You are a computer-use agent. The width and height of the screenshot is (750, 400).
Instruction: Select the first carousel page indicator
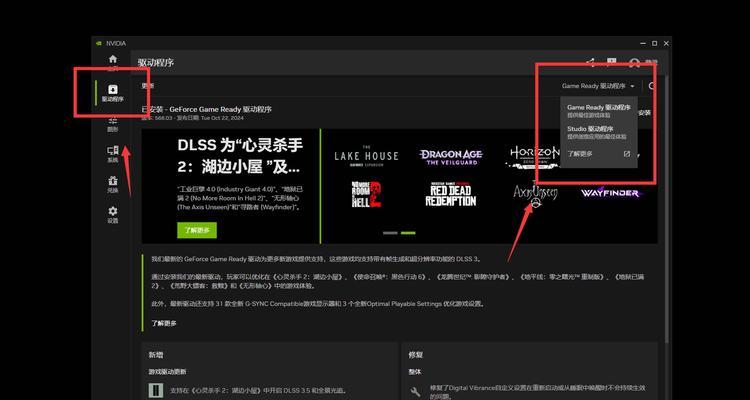tap(390, 233)
